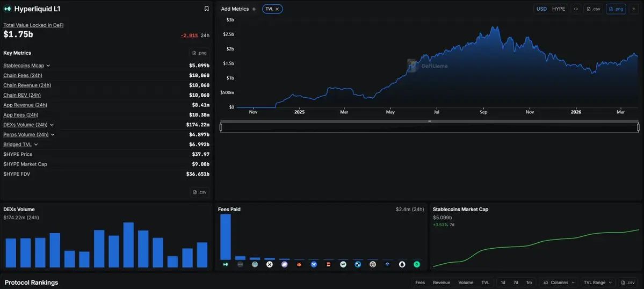The width and height of the screenshot is (644, 289).
Task: Select teal globe protocol icon in Fees Paid
Action: point(255,265)
